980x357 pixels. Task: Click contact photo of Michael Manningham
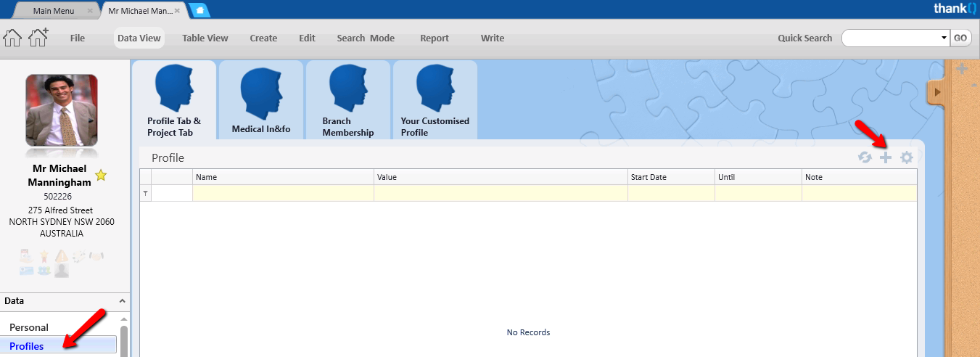62,110
